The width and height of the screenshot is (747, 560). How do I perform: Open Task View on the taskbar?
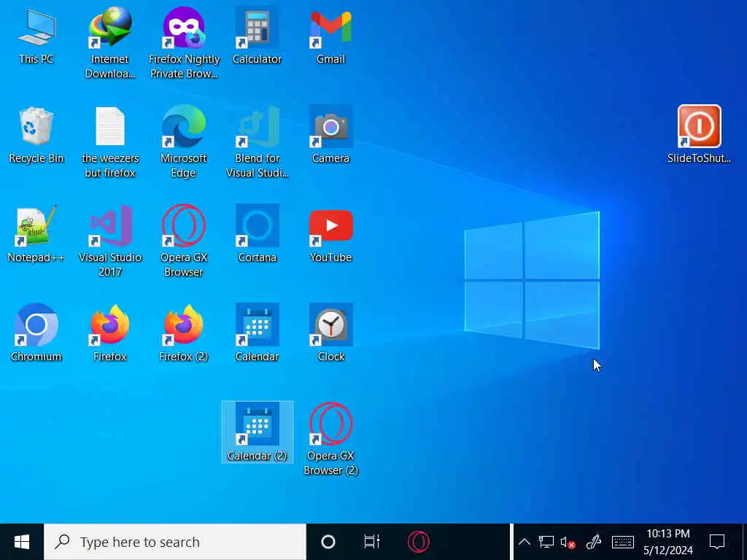point(371,542)
